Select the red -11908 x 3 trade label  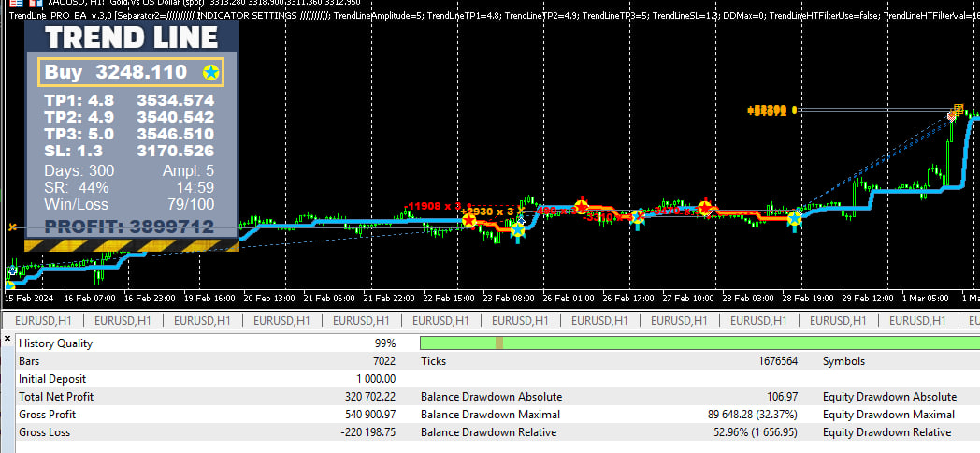[433, 206]
